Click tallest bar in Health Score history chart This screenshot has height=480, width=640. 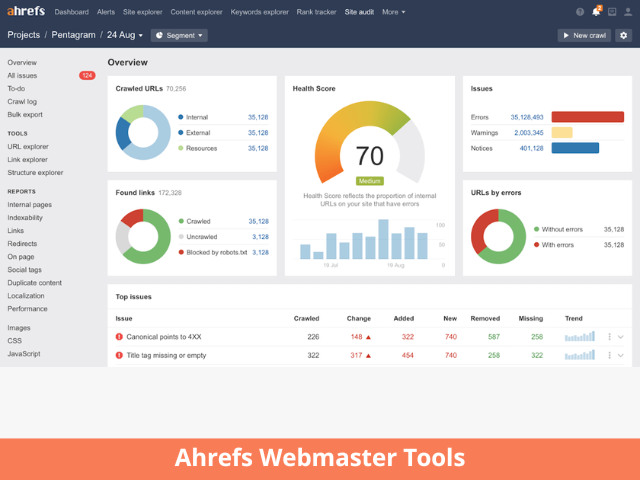pyautogui.click(x=383, y=239)
